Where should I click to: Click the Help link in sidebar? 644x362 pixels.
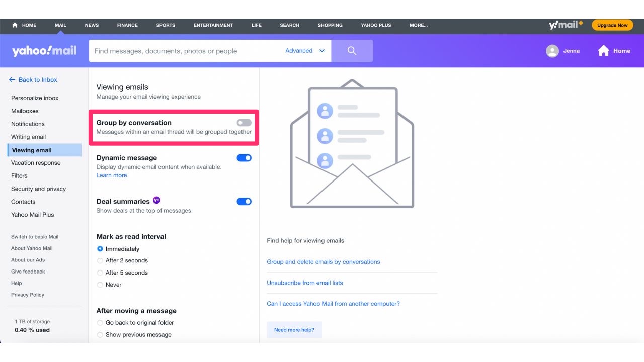pyautogui.click(x=16, y=283)
